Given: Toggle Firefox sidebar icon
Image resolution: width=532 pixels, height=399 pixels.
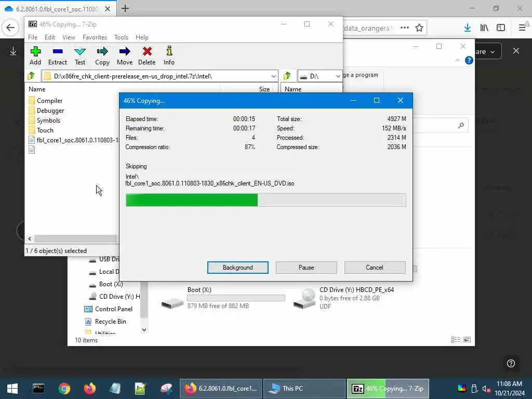Looking at the screenshot, I should click(x=501, y=28).
